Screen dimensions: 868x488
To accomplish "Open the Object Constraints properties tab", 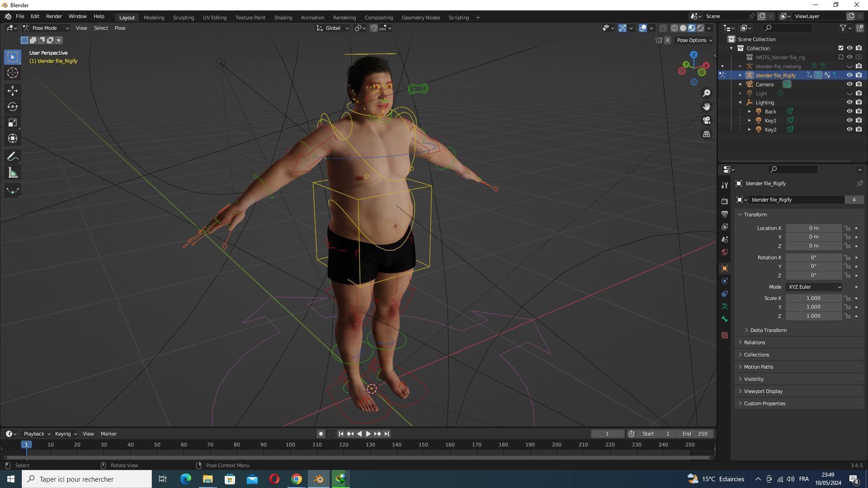I will tap(725, 294).
